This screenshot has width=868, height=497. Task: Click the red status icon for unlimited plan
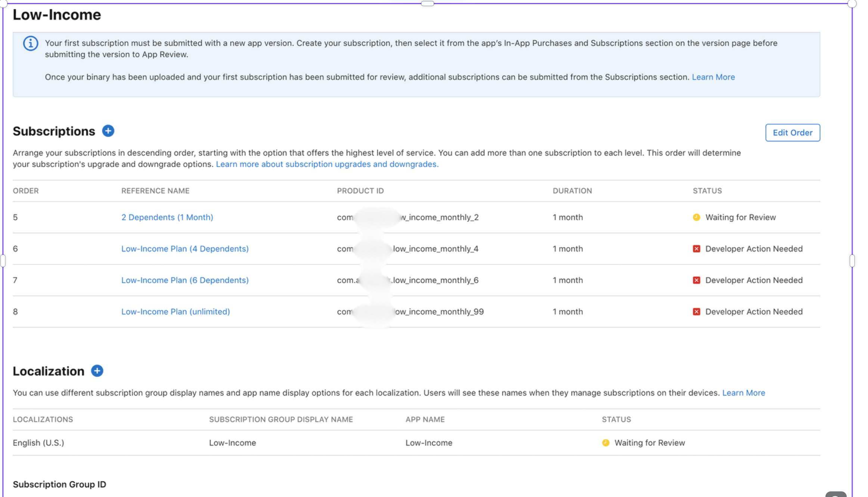(x=697, y=312)
